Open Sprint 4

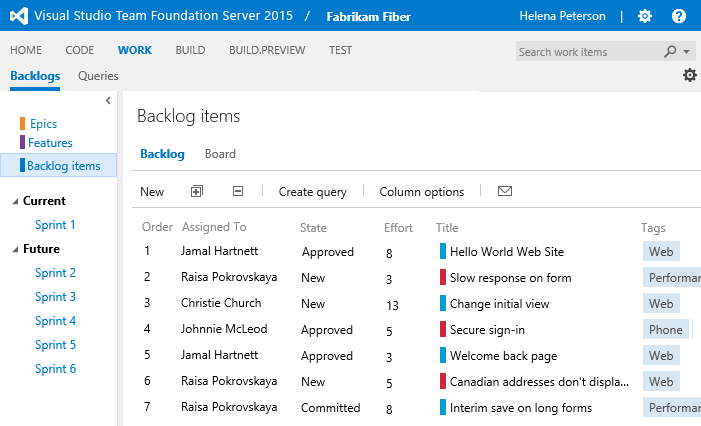coord(55,321)
